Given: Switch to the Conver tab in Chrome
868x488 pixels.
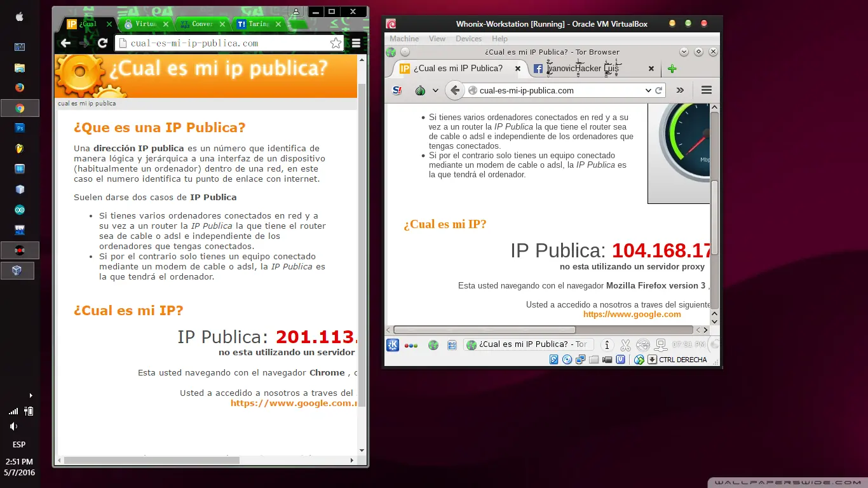Looking at the screenshot, I should tap(202, 24).
